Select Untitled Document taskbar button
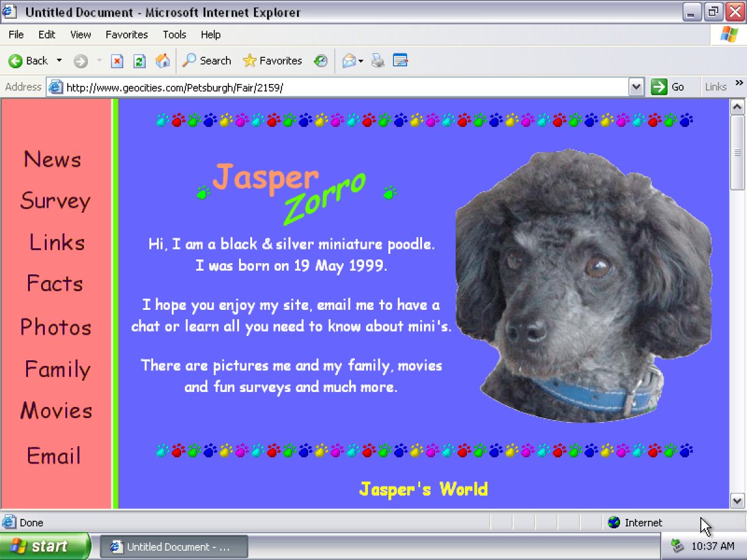747x560 pixels. coord(174,547)
